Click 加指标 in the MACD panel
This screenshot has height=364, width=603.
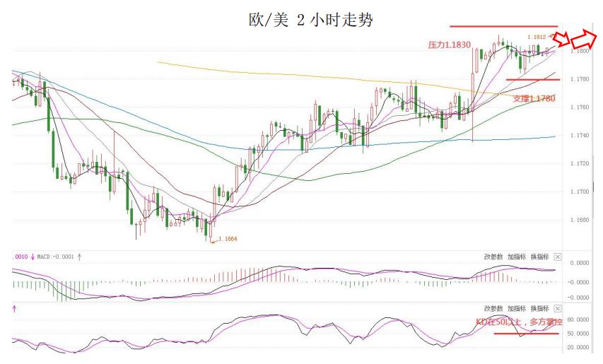pyautogui.click(x=517, y=257)
